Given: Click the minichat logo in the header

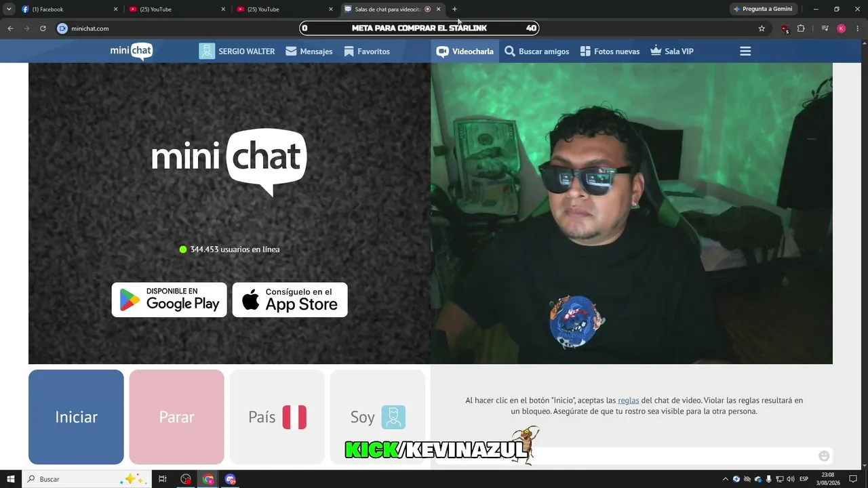Looking at the screenshot, I should point(132,52).
